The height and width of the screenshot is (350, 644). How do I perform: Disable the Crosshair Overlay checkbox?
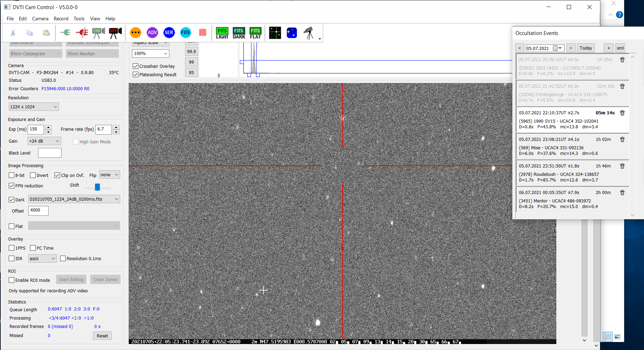click(136, 66)
